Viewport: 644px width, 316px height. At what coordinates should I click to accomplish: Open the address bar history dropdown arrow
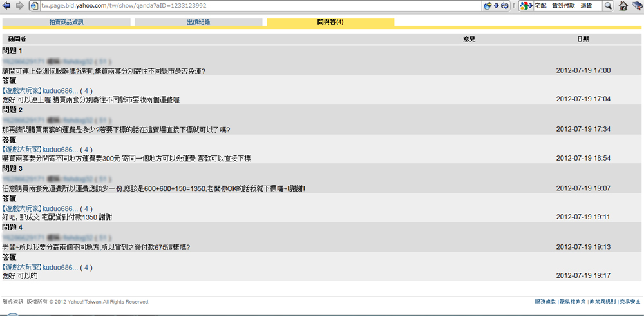tap(496, 6)
